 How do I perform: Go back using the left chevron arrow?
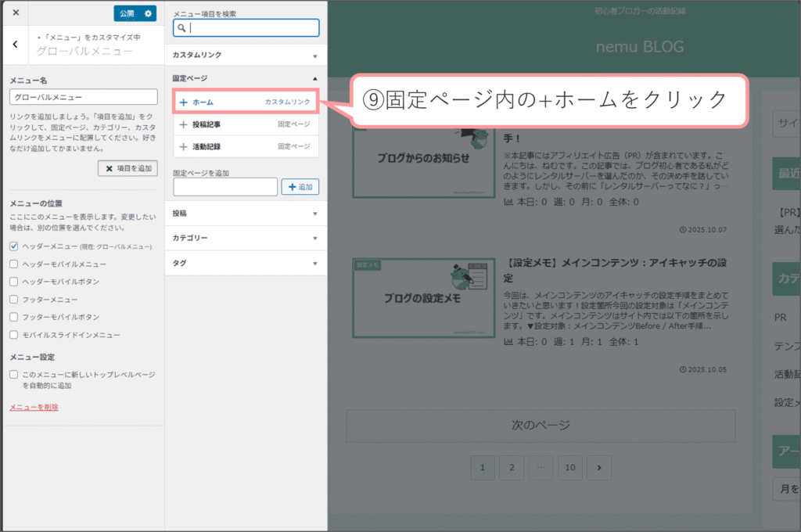click(x=16, y=45)
